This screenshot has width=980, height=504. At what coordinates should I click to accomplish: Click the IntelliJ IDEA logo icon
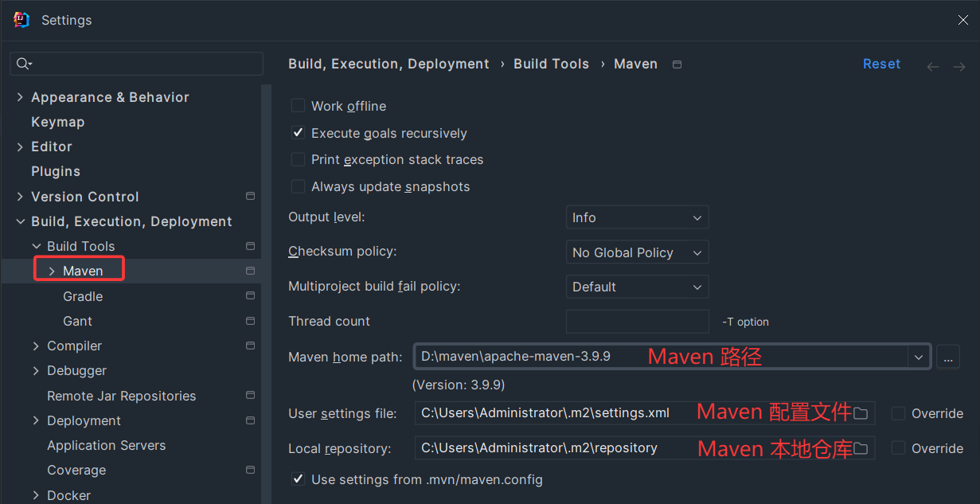pyautogui.click(x=21, y=20)
